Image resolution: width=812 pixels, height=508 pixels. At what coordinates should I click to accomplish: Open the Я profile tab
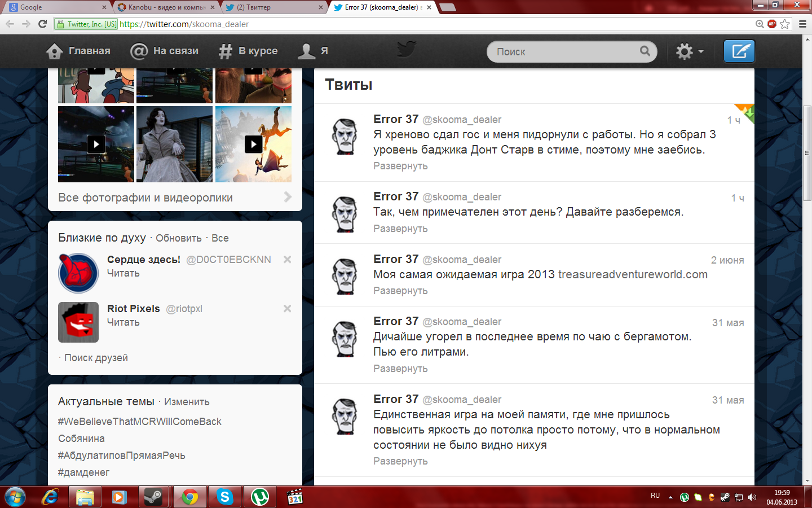[x=313, y=51]
